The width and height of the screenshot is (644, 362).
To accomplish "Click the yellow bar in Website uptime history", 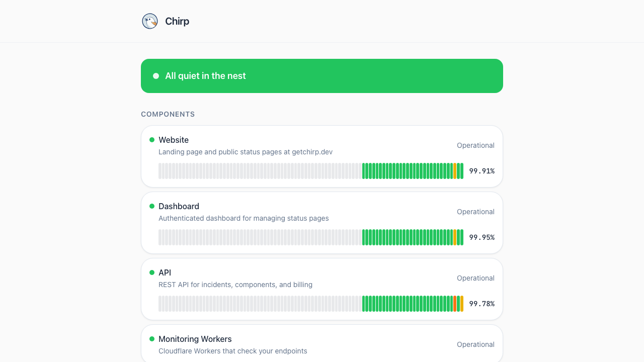I will 455,171.
